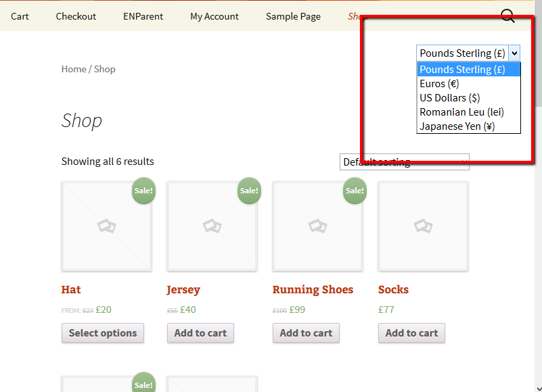This screenshot has height=392, width=542.
Task: Open the Jersey placeholder image
Action: (x=212, y=226)
